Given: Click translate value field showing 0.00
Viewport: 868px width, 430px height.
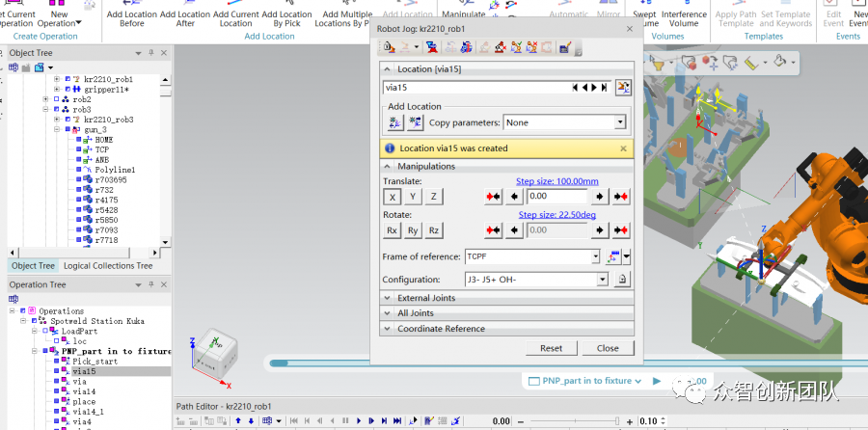Looking at the screenshot, I should [556, 196].
